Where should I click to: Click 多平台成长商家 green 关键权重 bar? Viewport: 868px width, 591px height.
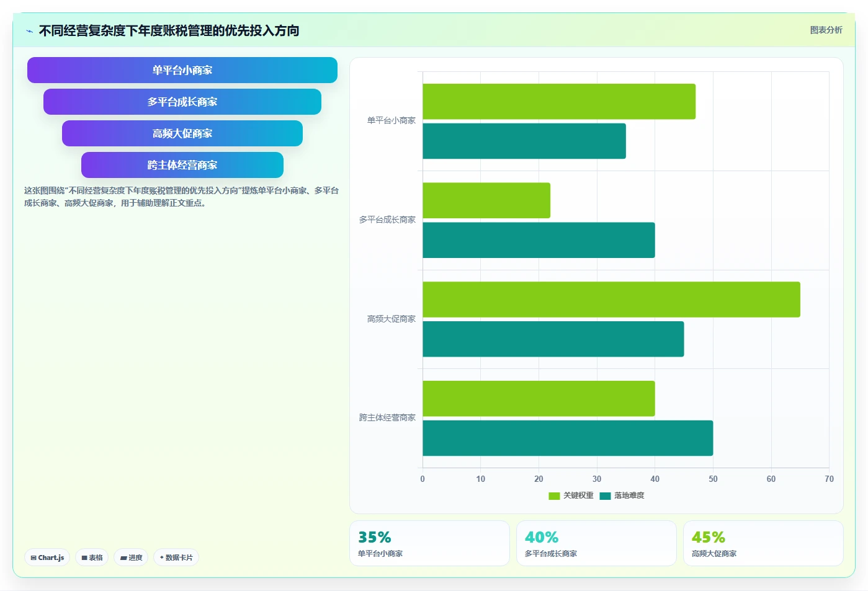coord(486,200)
